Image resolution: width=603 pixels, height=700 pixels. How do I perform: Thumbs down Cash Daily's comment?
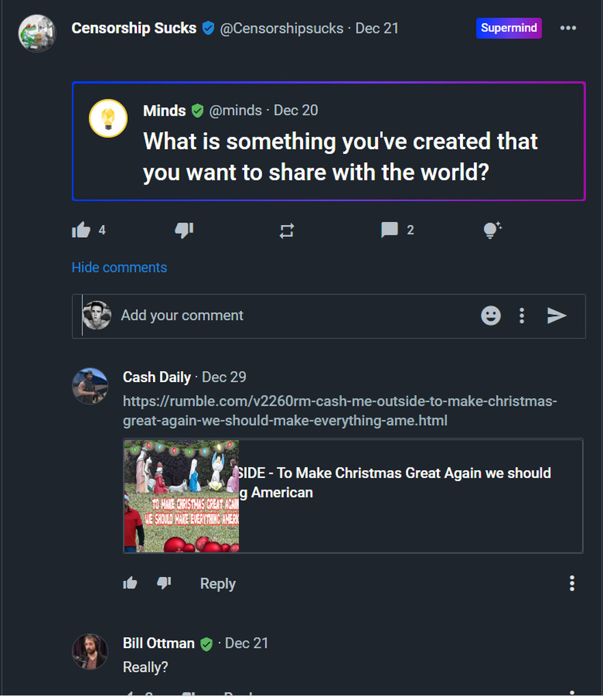pyautogui.click(x=164, y=583)
